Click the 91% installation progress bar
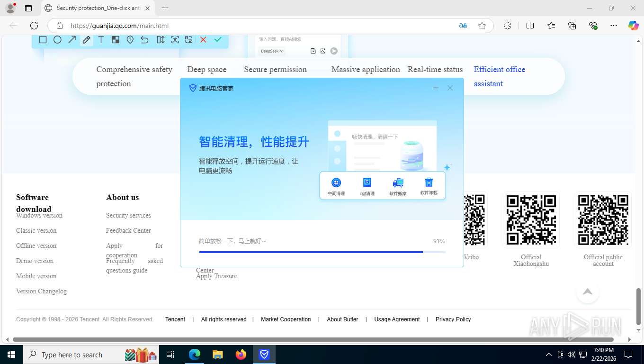644x364 pixels. [x=322, y=252]
